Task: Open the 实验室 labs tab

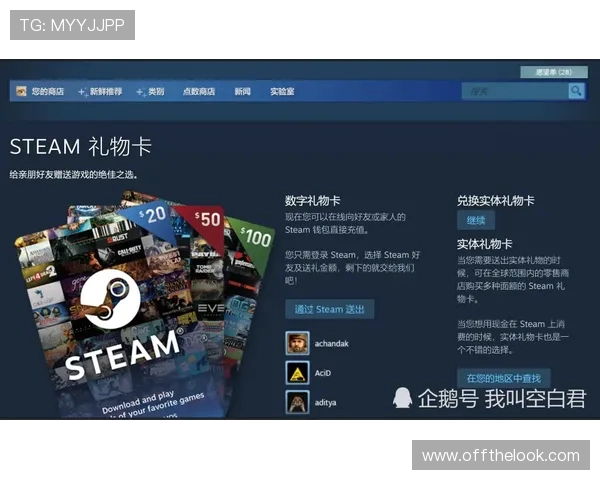Action: pos(282,91)
